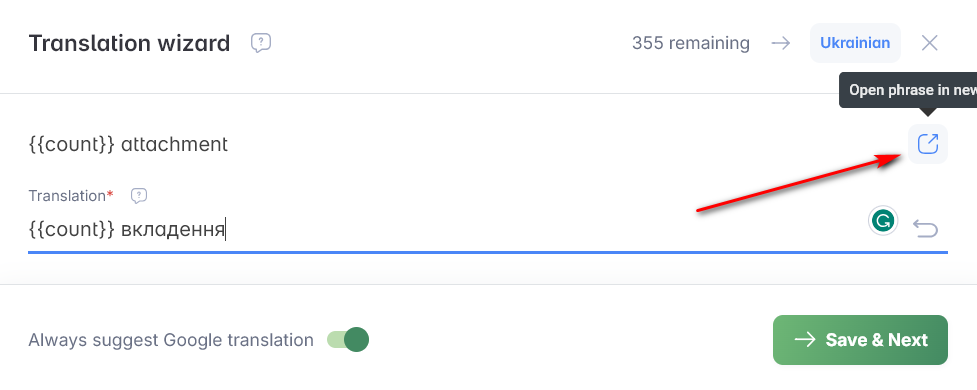977x390 pixels.
Task: Disable Always suggest Google translation switch
Action: 348,340
